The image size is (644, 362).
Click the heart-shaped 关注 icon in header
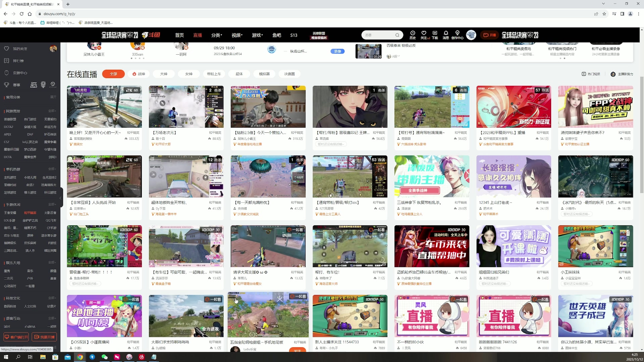424,33
